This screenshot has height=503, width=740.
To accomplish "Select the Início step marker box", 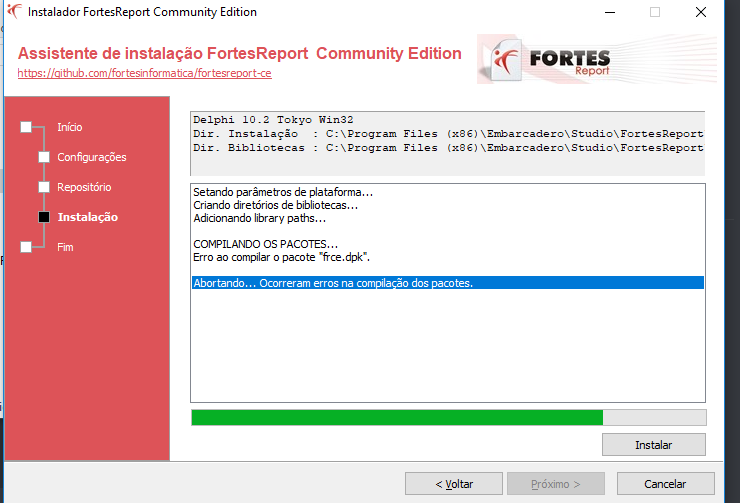I will click(x=26, y=127).
